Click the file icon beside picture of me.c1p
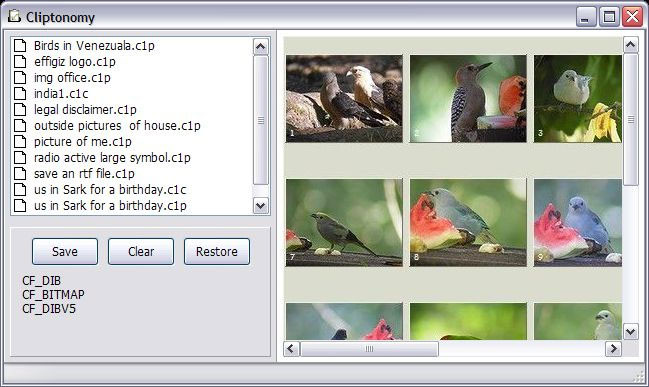Viewport: 649px width, 387px height. [20, 142]
